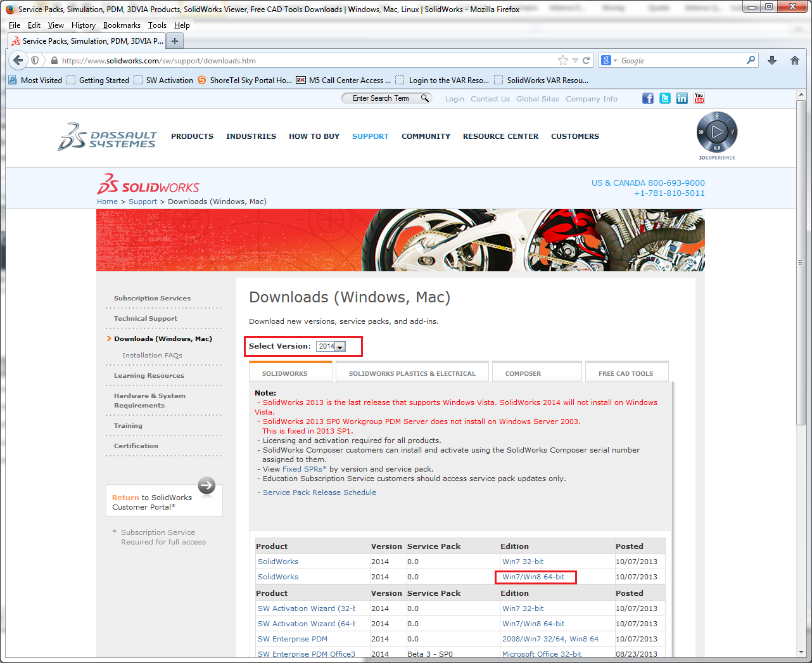812x663 pixels.
Task: Click the Return arrow circle icon
Action: coord(206,486)
